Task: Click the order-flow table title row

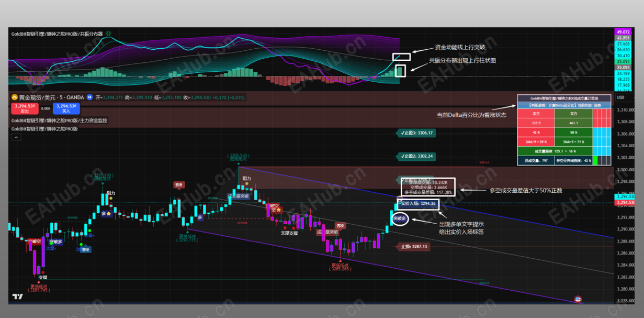Action: coord(564,98)
